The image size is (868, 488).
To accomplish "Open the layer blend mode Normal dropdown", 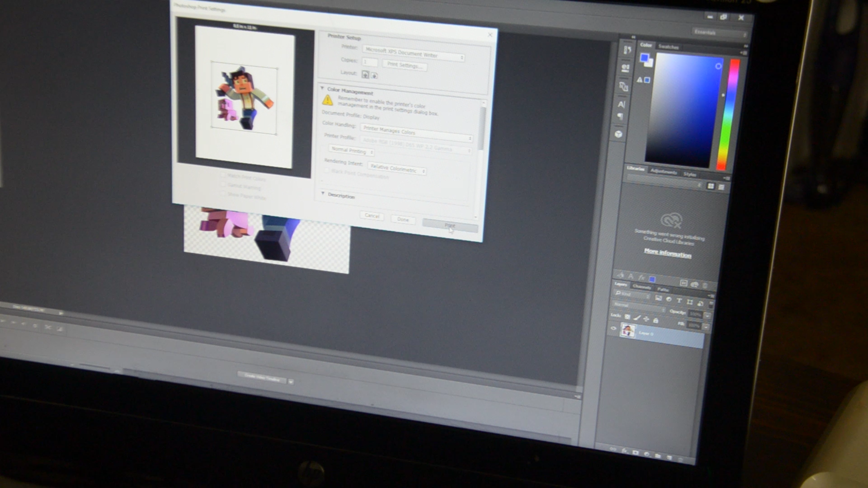I will click(x=639, y=307).
